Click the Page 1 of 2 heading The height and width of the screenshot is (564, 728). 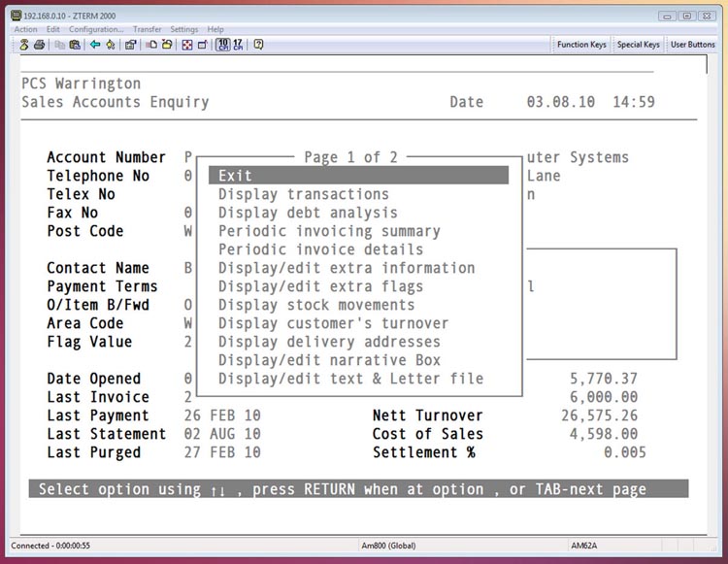tap(350, 157)
